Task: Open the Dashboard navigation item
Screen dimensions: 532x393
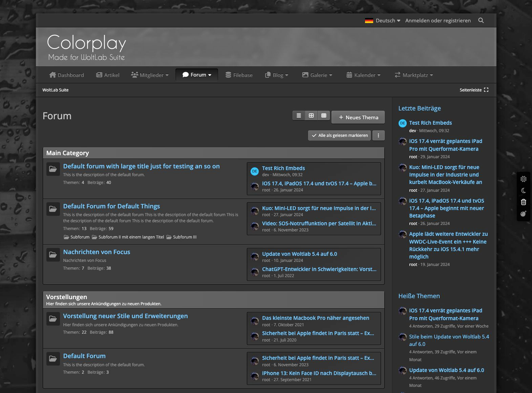Action: pyautogui.click(x=66, y=75)
